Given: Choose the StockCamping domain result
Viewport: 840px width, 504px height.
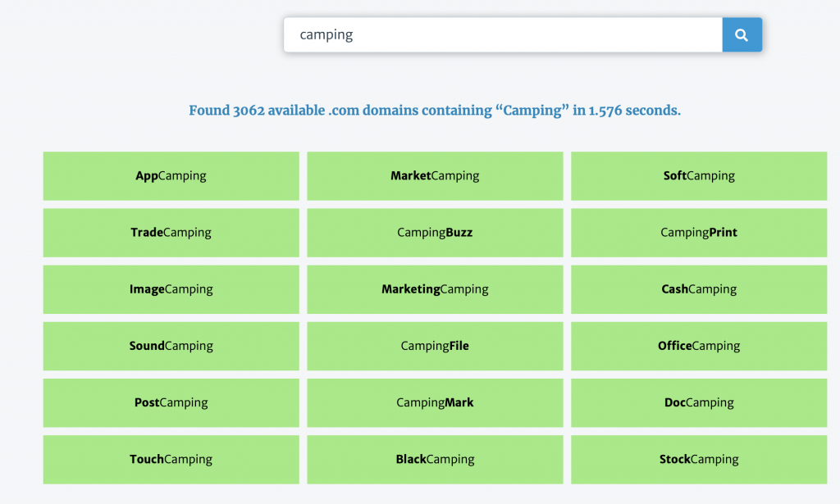Looking at the screenshot, I should (699, 460).
